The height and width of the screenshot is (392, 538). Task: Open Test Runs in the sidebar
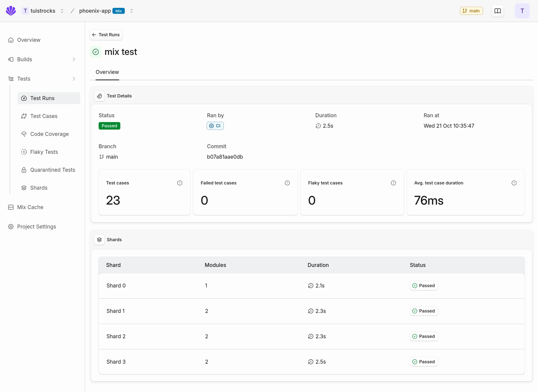point(49,98)
